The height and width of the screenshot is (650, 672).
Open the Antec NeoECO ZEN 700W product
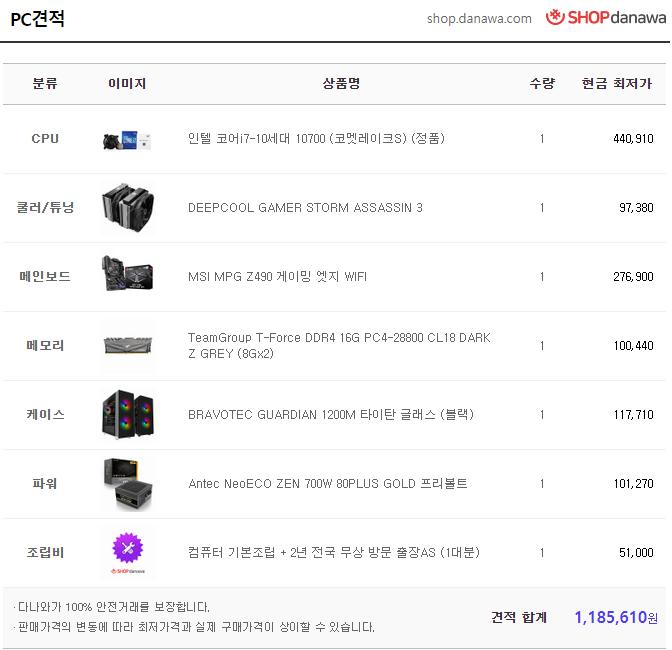327,484
